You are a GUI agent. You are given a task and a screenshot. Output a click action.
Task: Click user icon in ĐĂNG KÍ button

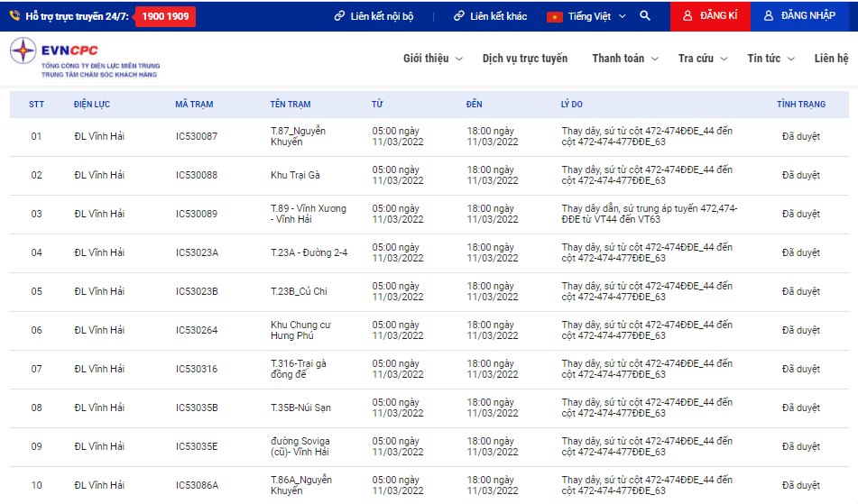point(687,16)
